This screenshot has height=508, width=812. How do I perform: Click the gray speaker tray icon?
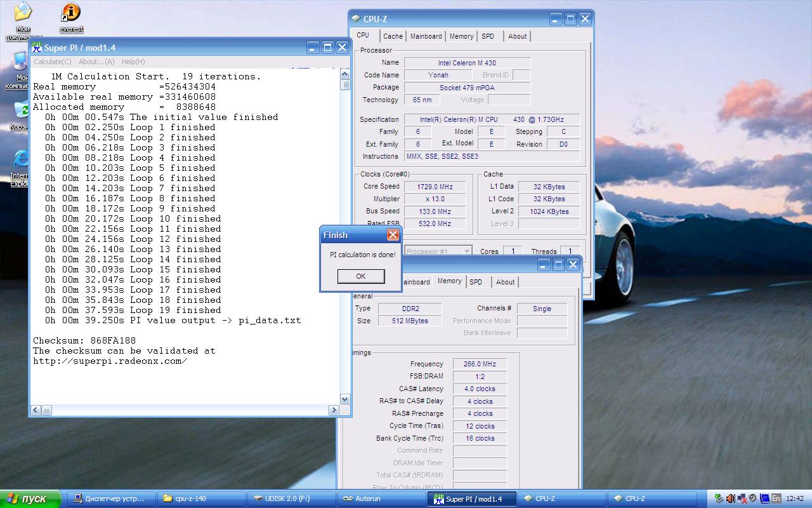tap(752, 498)
